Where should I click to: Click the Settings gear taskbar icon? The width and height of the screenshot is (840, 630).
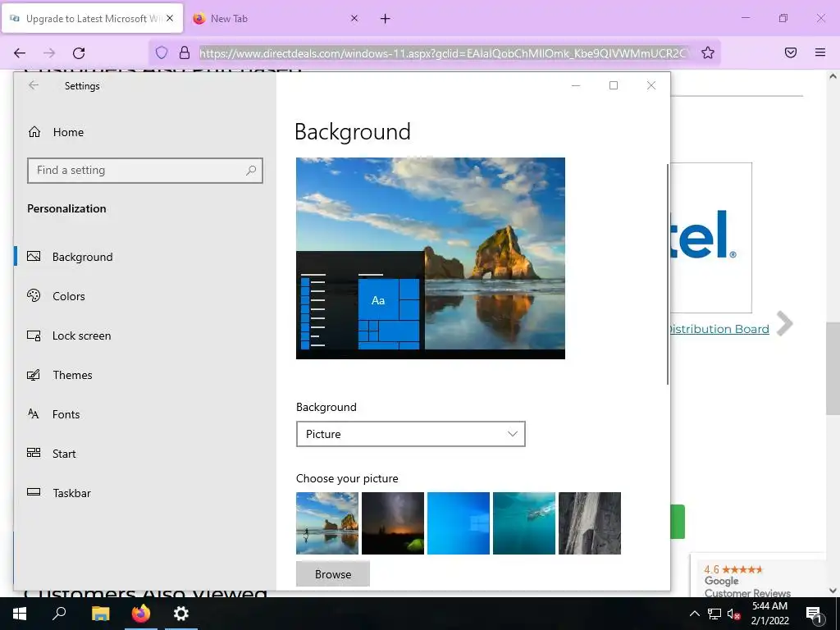click(181, 614)
